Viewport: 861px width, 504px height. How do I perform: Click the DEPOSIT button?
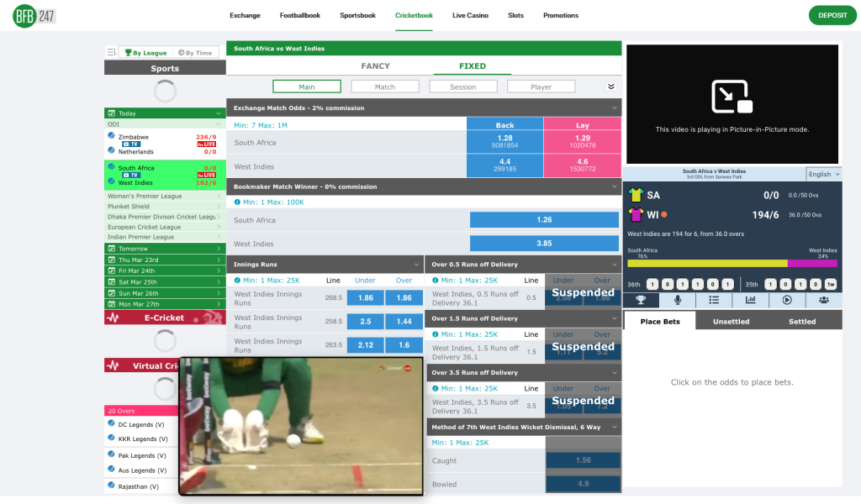pyautogui.click(x=832, y=15)
